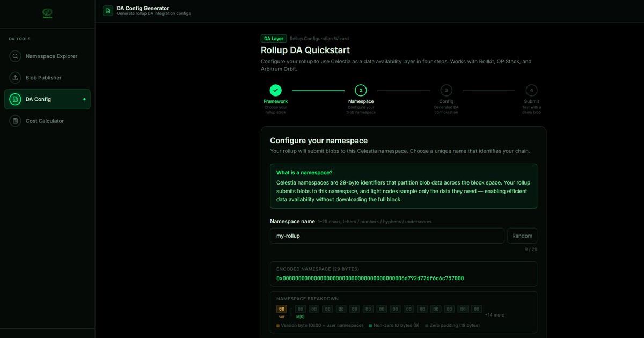This screenshot has height=338, width=644.
Task: Click the orange version byte 00
Action: (x=282, y=309)
